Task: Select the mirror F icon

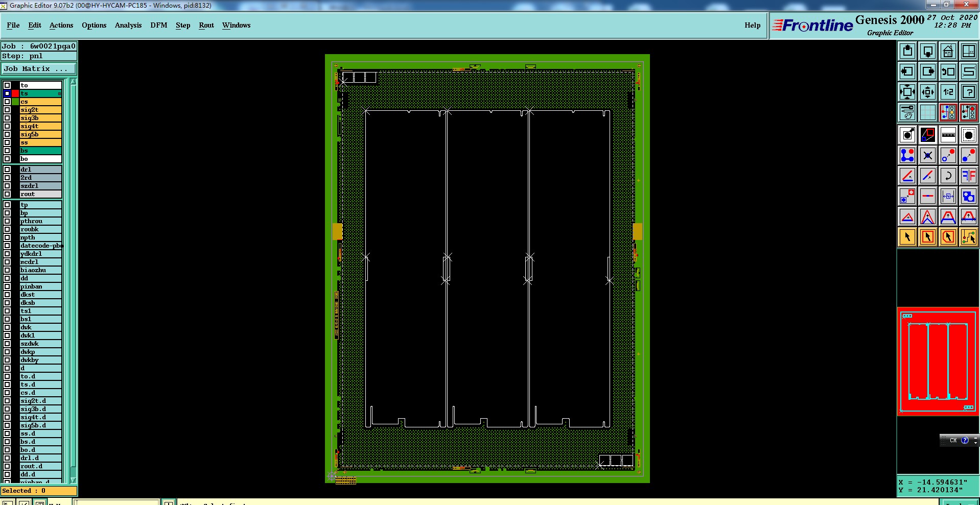Action: [969, 176]
